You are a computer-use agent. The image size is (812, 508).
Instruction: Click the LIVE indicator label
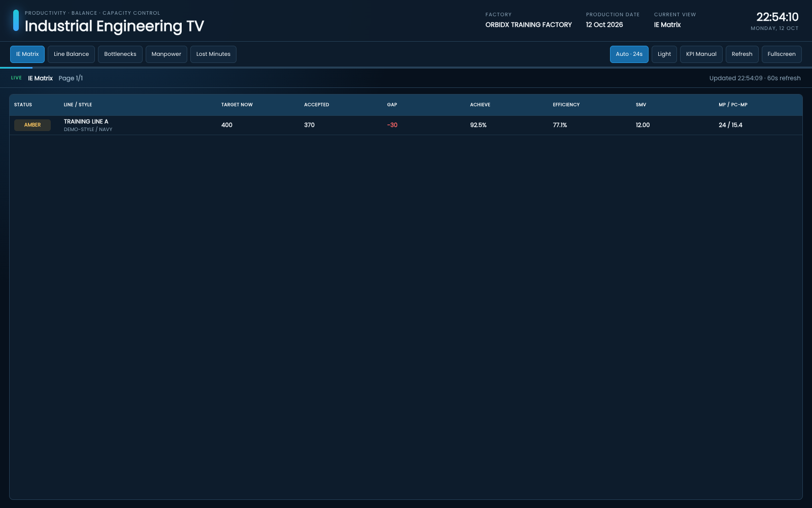click(16, 78)
